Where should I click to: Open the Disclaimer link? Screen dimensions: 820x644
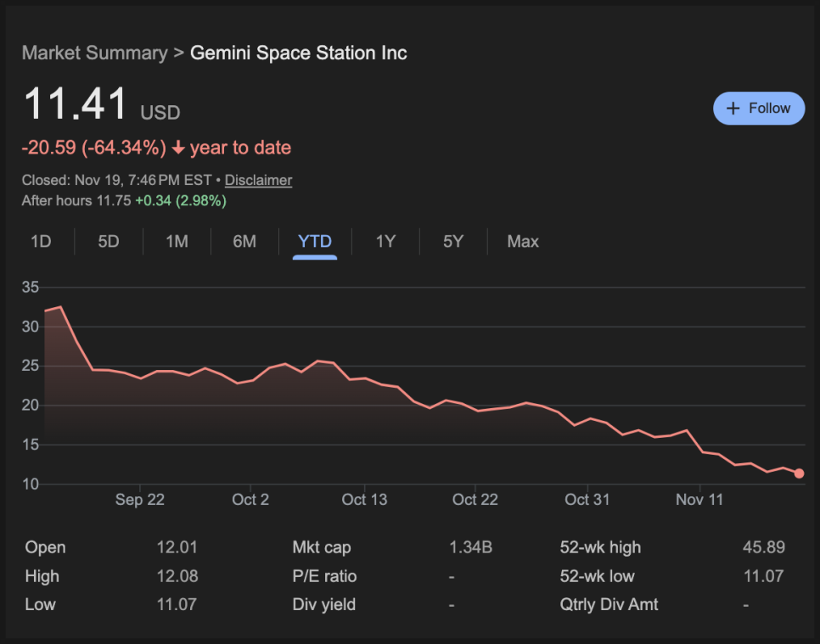[258, 180]
